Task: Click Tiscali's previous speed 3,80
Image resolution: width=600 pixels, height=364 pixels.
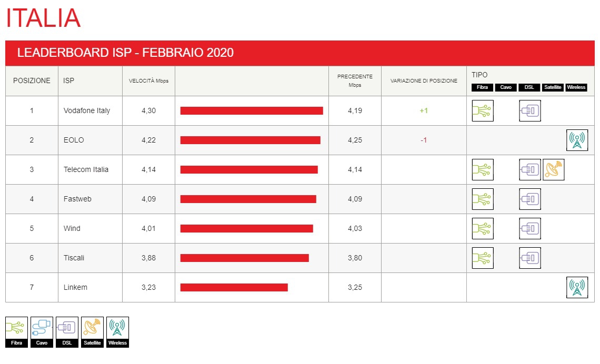Action: pos(355,258)
